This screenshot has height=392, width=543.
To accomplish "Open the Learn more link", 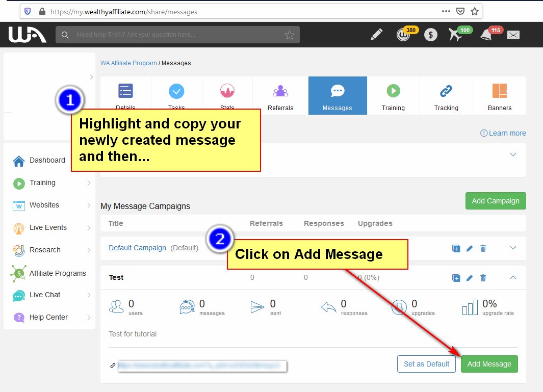I will coord(503,133).
